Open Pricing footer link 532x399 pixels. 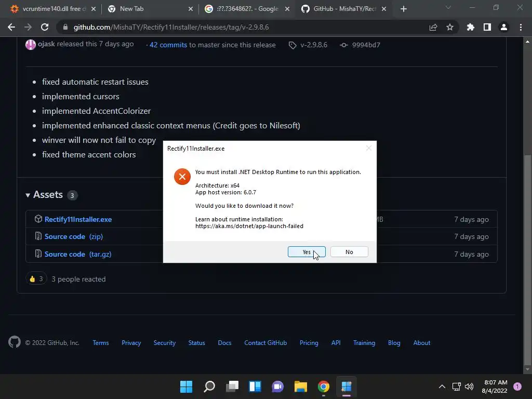pyautogui.click(x=309, y=343)
